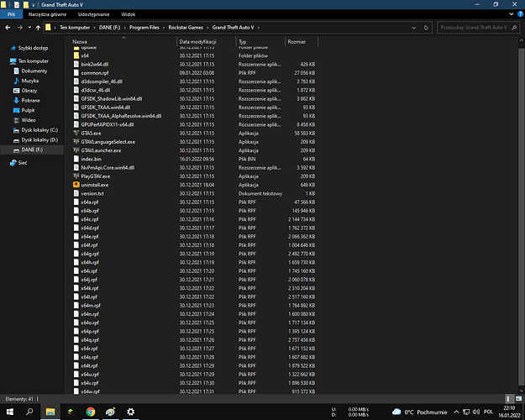Show hidden system tray icons chevron

coord(456,412)
